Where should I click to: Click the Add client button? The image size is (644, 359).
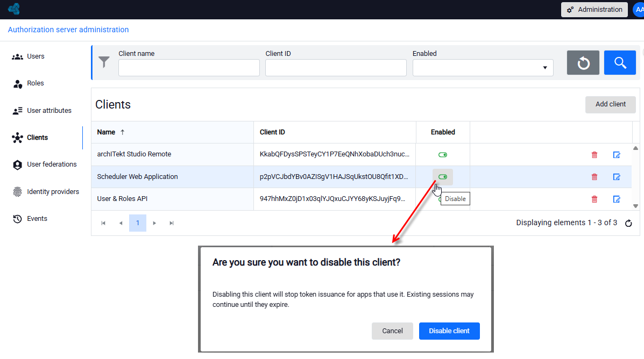pyautogui.click(x=610, y=104)
